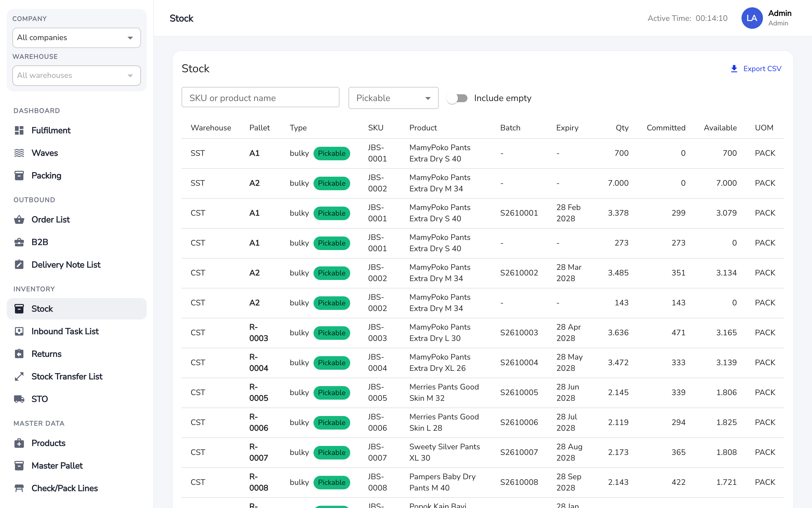Image resolution: width=812 pixels, height=508 pixels.
Task: Click the Committed column header
Action: (x=666, y=128)
